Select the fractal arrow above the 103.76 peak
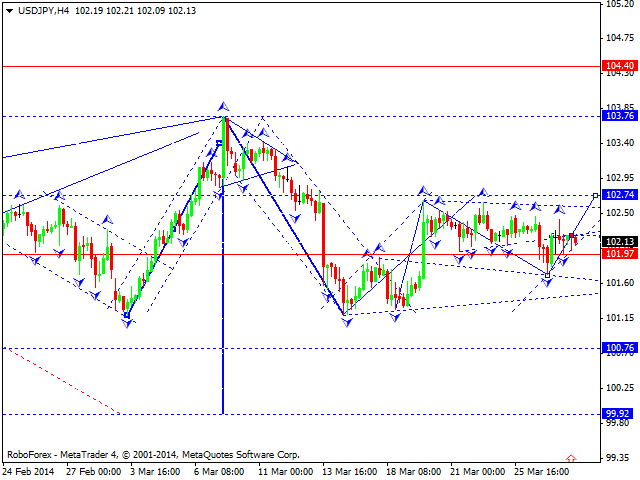Screen dimensions: 640x480 (x=223, y=106)
